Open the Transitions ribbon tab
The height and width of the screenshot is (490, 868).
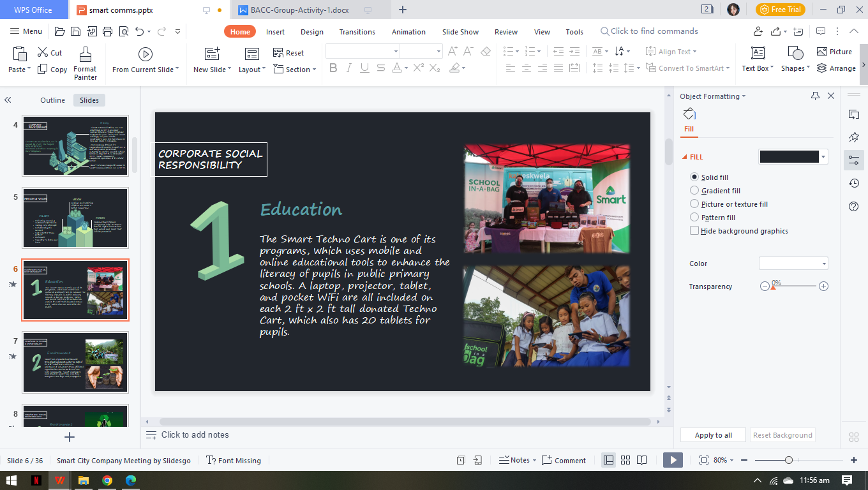[x=357, y=32]
